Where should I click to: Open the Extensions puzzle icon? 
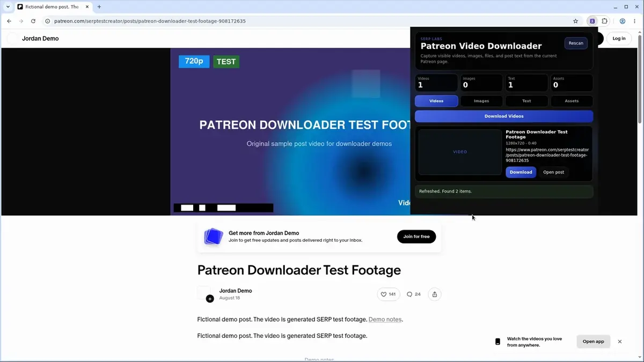click(x=605, y=21)
